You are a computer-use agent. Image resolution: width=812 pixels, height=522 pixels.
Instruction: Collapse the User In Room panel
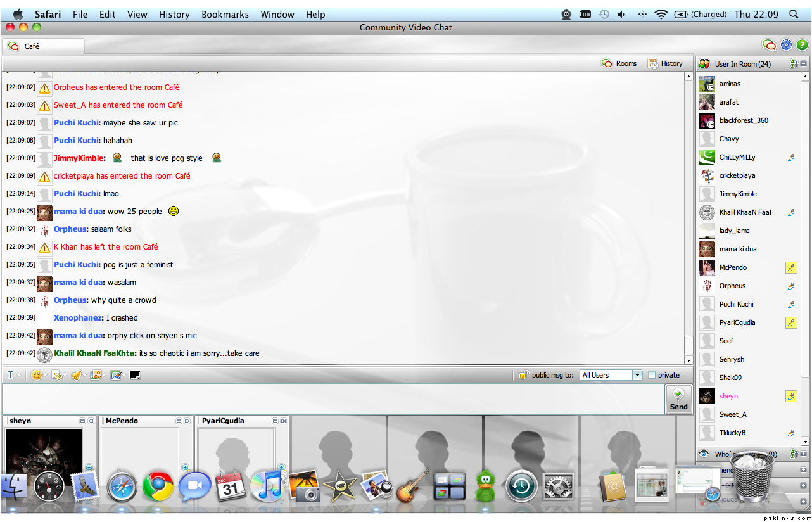[x=804, y=64]
